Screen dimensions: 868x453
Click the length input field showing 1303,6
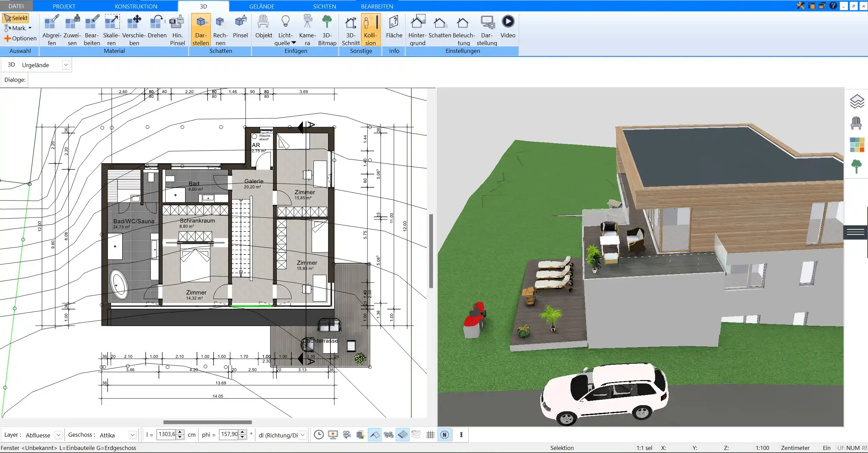166,435
